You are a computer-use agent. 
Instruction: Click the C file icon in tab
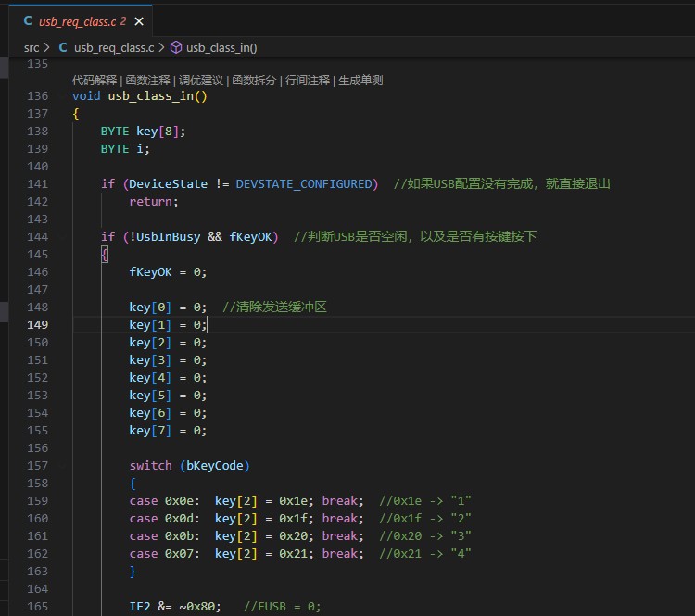coord(28,20)
